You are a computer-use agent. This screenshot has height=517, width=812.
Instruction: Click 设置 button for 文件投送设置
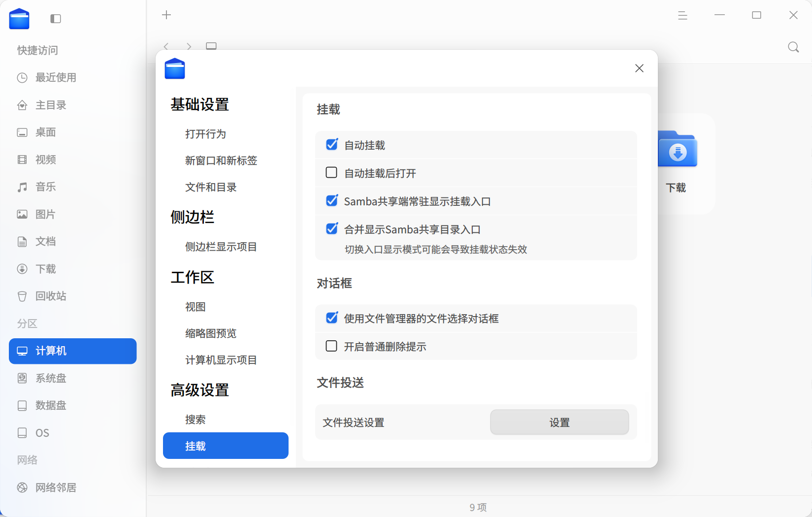(559, 422)
